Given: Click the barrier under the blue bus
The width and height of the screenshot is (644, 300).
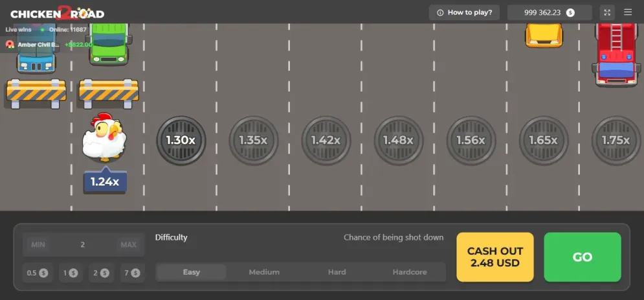Looking at the screenshot, I should point(36,93).
